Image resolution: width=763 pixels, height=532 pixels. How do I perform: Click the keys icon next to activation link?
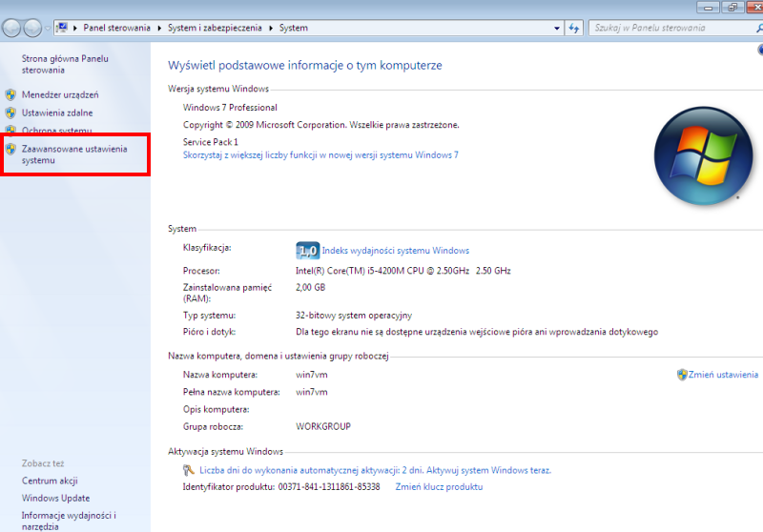click(188, 470)
